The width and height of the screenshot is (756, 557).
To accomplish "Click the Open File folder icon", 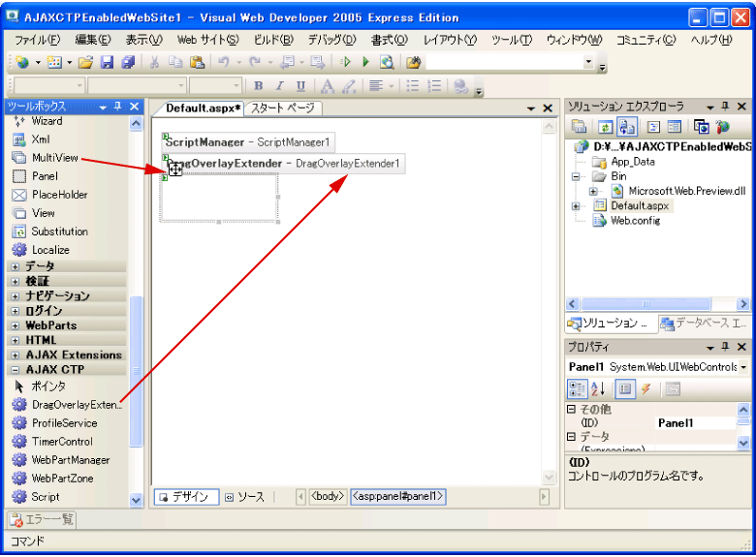I will coord(85,62).
